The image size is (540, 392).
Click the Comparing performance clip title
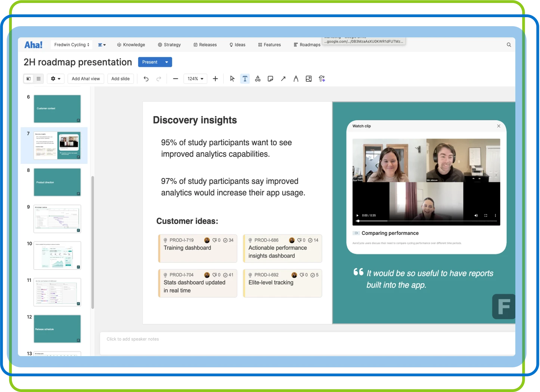pos(390,233)
